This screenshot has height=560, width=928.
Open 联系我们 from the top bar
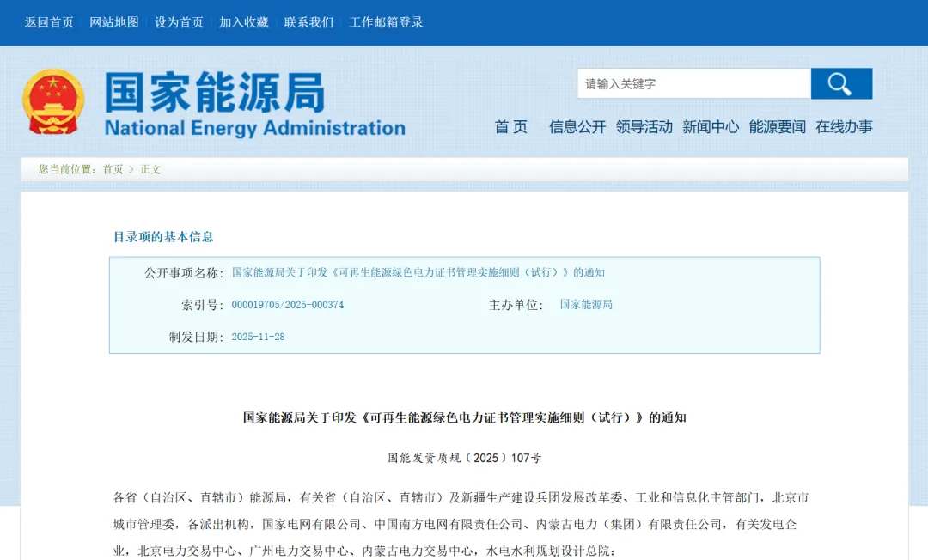pos(310,22)
